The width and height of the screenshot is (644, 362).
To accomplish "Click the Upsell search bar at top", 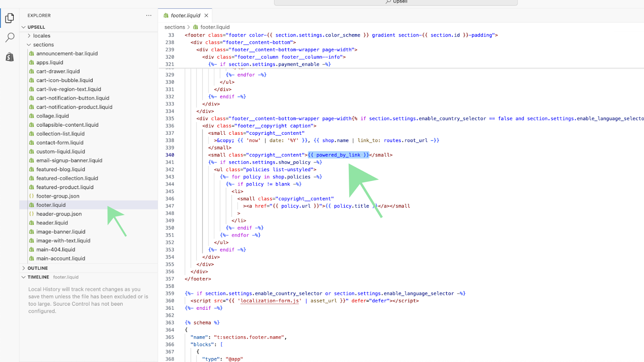I will [x=396, y=2].
